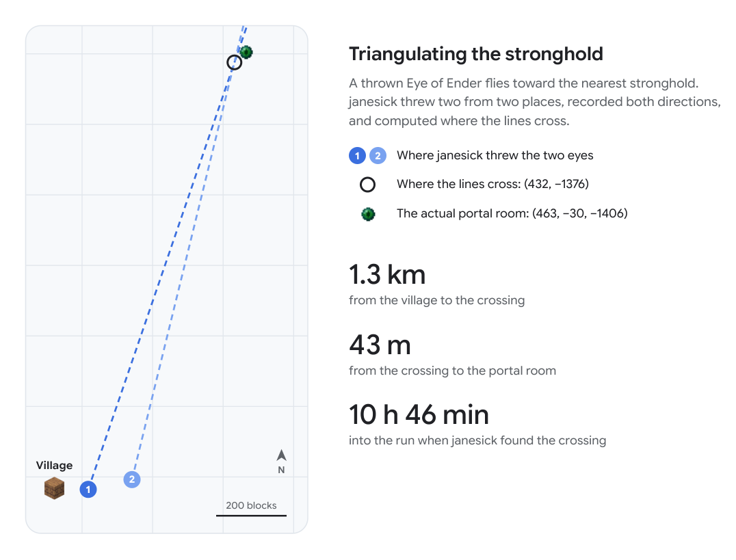Click the green Eye of Ender on the map
Viewport: 736px width, 560px height.
pyautogui.click(x=246, y=52)
